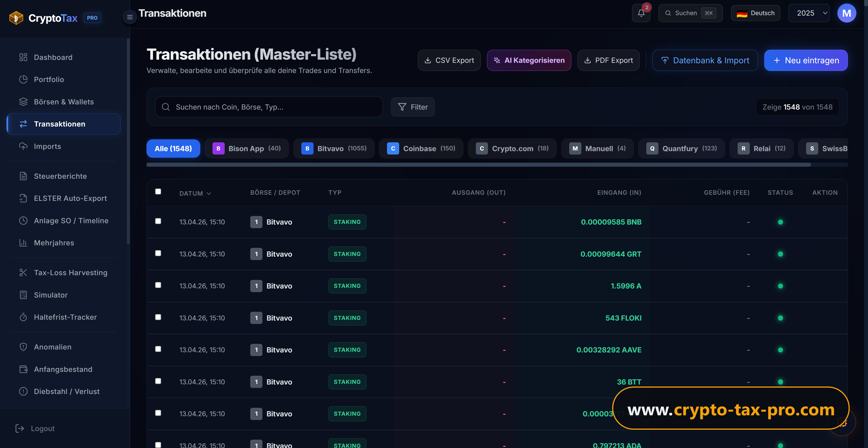This screenshot has width=868, height=448.
Task: Check the 0.797213 ADA row checkbox
Action: pos(158,445)
